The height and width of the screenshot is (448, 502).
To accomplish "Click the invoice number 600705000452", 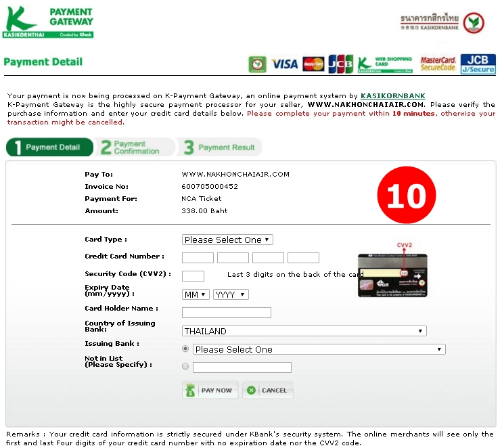I will pyautogui.click(x=210, y=186).
